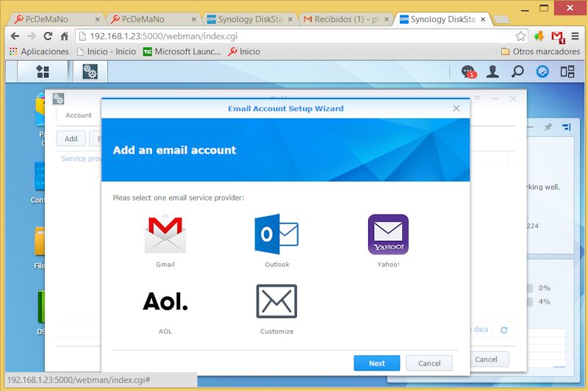This screenshot has width=588, height=391.
Task: Open the DSM main menu grid icon
Action: pos(43,71)
